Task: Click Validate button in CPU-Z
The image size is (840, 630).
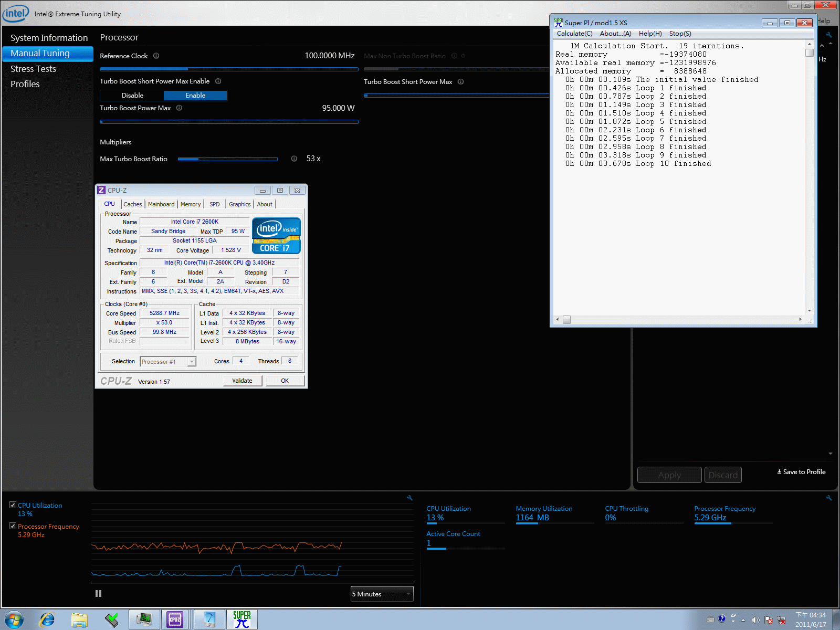Action: click(242, 381)
